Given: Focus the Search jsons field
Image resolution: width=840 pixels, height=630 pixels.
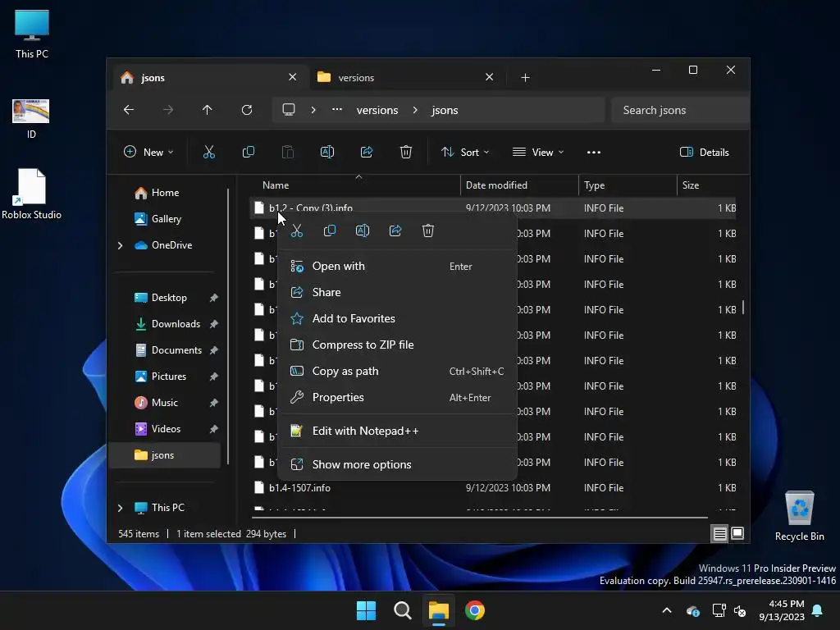Looking at the screenshot, I should [680, 111].
